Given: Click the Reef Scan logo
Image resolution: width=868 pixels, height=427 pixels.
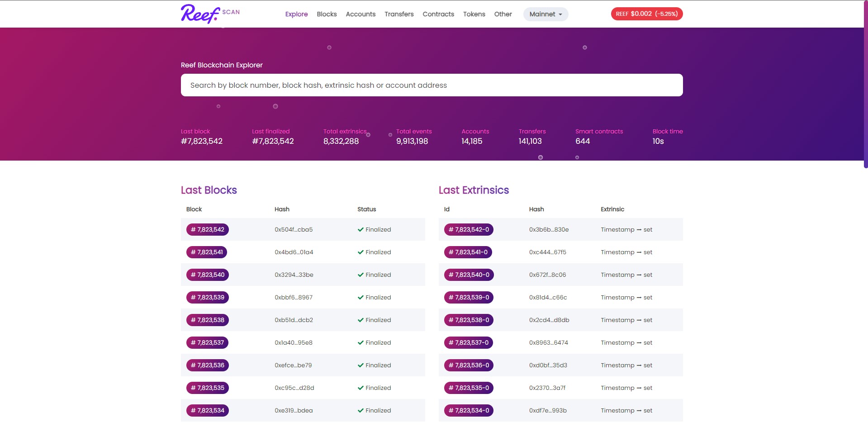Looking at the screenshot, I should pos(210,14).
